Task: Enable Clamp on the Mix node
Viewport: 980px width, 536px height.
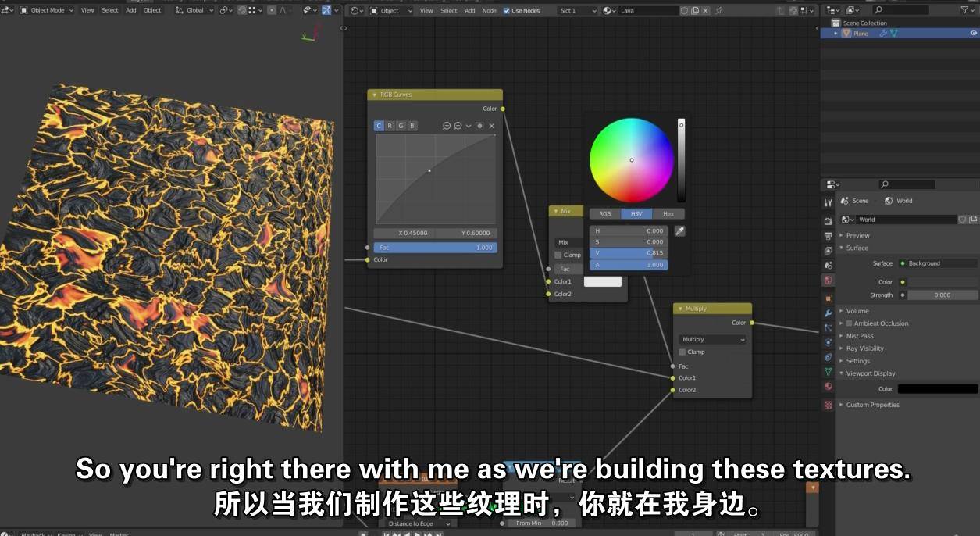Action: tap(558, 255)
